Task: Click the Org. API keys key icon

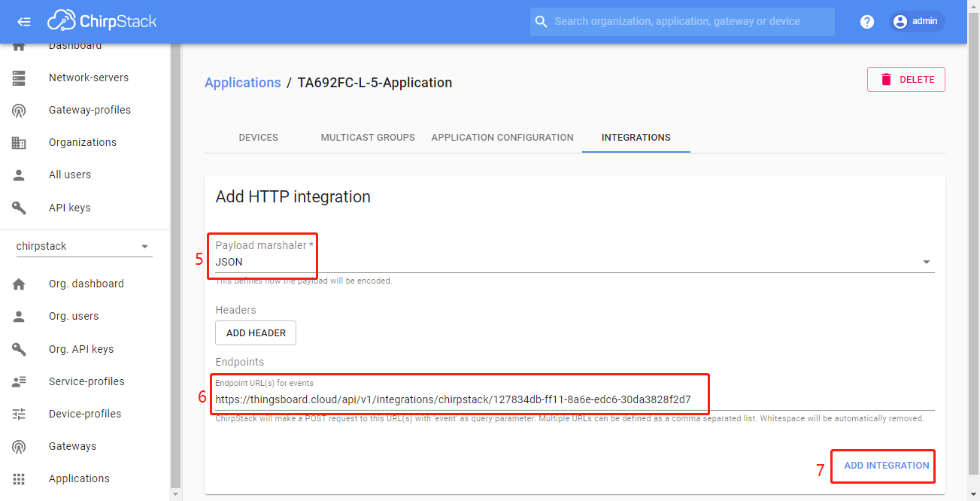Action: (x=19, y=349)
